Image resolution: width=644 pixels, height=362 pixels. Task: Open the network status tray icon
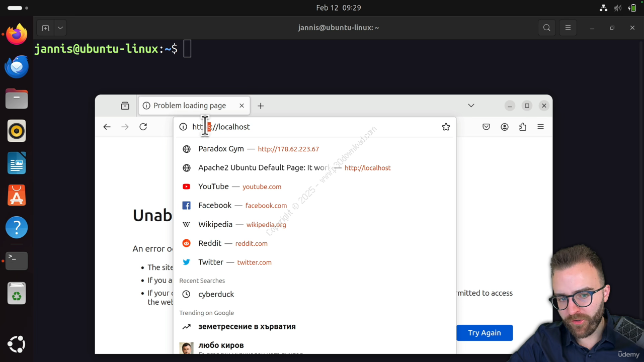[x=603, y=8]
